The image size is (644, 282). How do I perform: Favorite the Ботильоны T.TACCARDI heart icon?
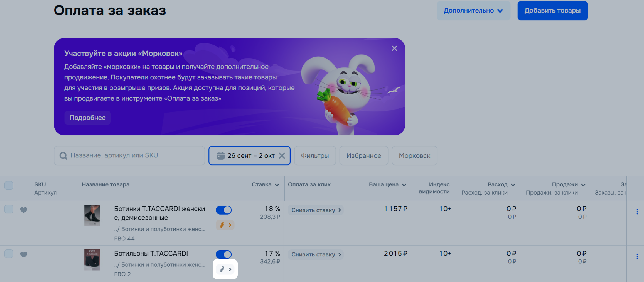24,254
